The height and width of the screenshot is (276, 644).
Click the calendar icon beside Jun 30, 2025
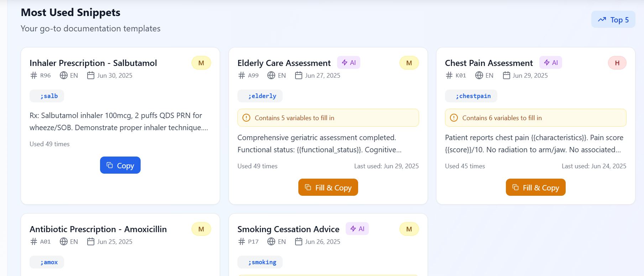click(x=91, y=76)
